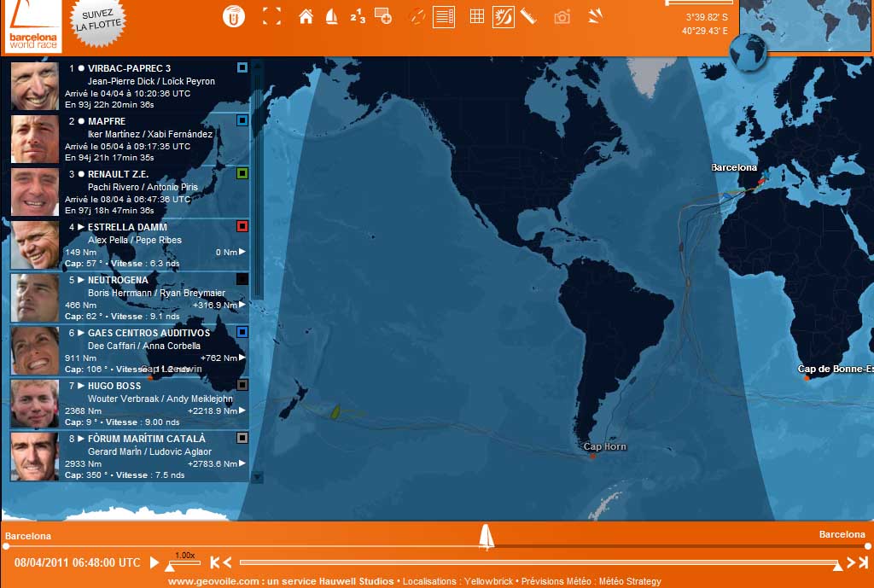
Task: Click the white sailboat on the progress bar
Action: [487, 537]
